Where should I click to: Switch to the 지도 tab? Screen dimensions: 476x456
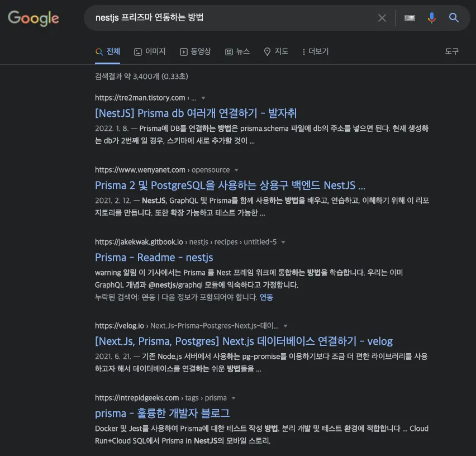(x=276, y=51)
